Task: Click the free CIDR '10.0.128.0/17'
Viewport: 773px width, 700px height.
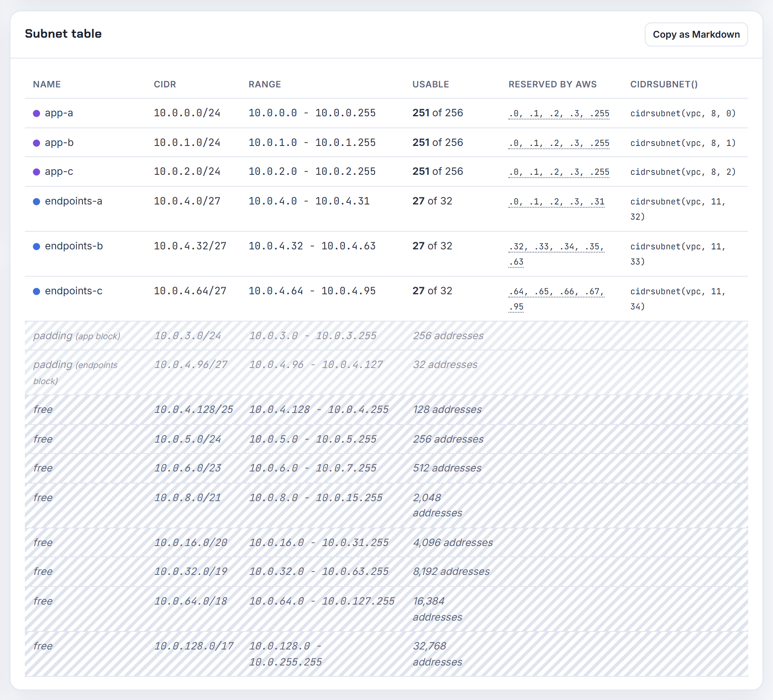Action: pos(194,646)
